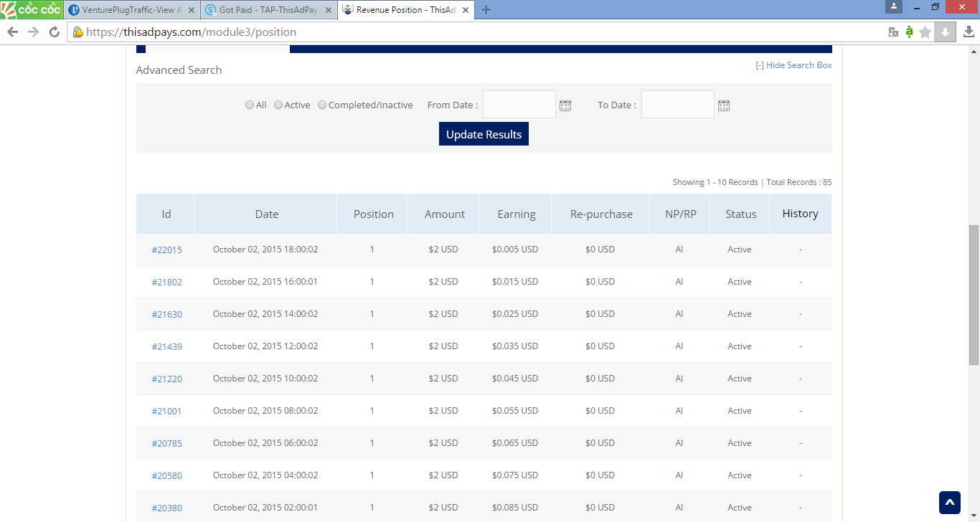Click the $0.045 USD earning value

coord(515,379)
